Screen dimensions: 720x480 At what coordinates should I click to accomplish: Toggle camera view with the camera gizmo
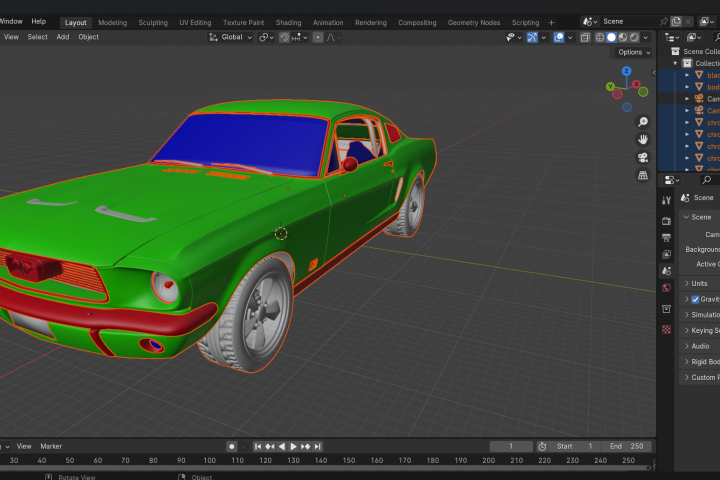[643, 158]
